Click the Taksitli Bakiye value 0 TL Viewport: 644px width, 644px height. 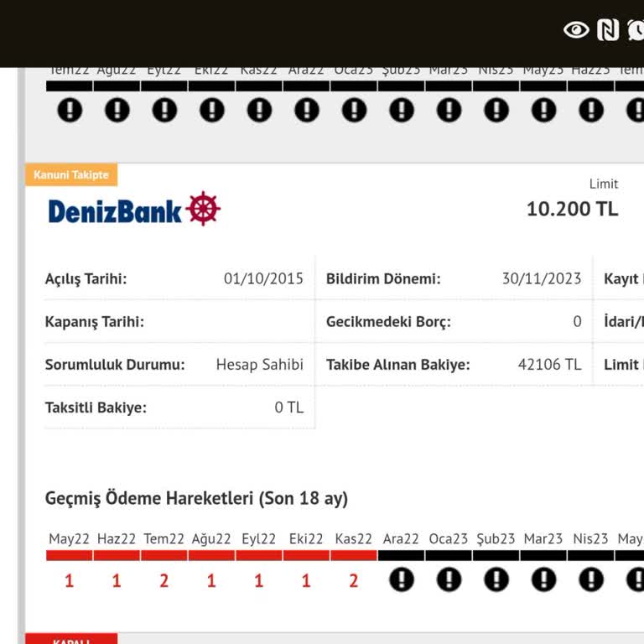289,408
